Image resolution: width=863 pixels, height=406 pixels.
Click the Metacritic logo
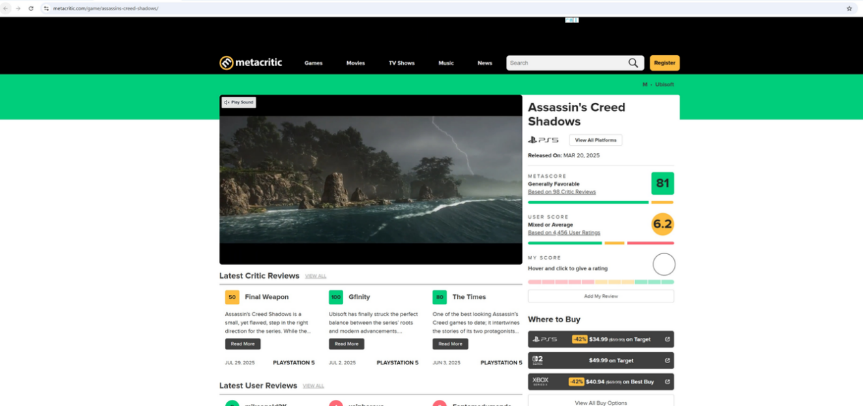[250, 63]
